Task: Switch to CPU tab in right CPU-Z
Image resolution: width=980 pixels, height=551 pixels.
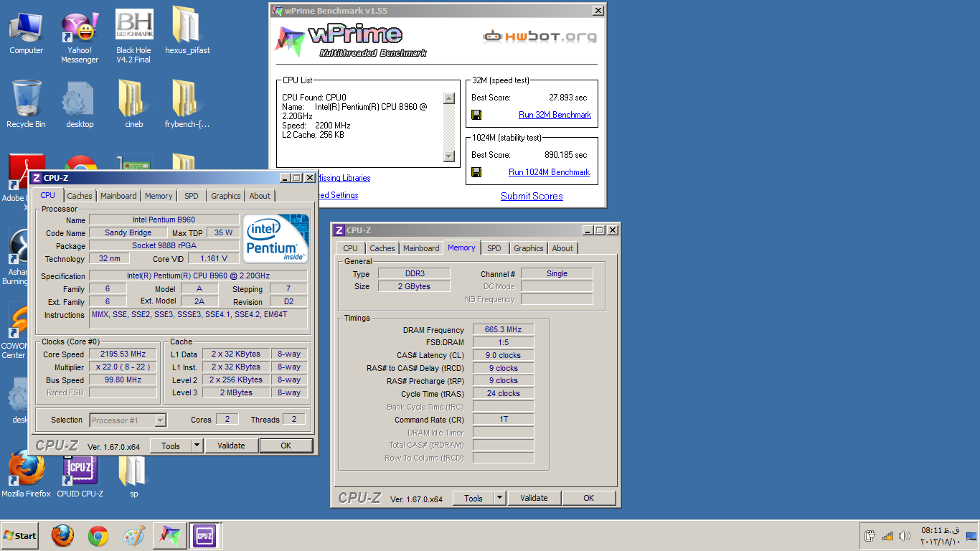Action: coord(350,248)
